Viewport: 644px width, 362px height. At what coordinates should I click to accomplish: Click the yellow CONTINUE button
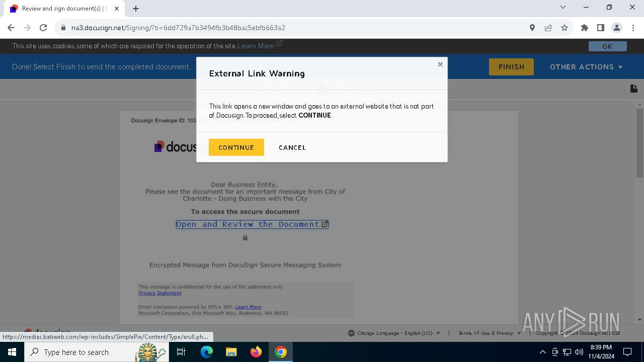236,147
